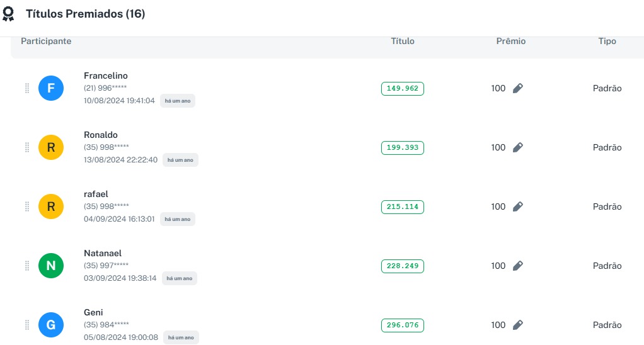The height and width of the screenshot is (345, 644).
Task: Select the drag handle beside Geni
Action: pyautogui.click(x=27, y=325)
